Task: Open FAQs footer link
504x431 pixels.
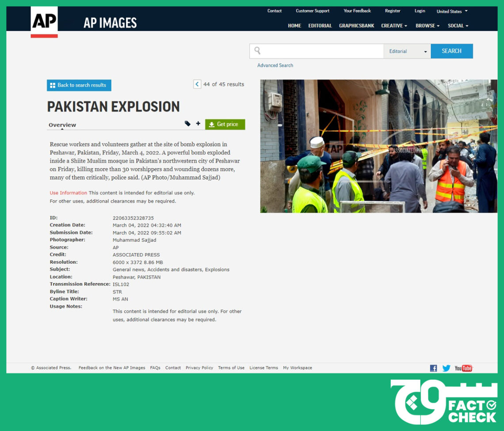Action: click(x=155, y=368)
